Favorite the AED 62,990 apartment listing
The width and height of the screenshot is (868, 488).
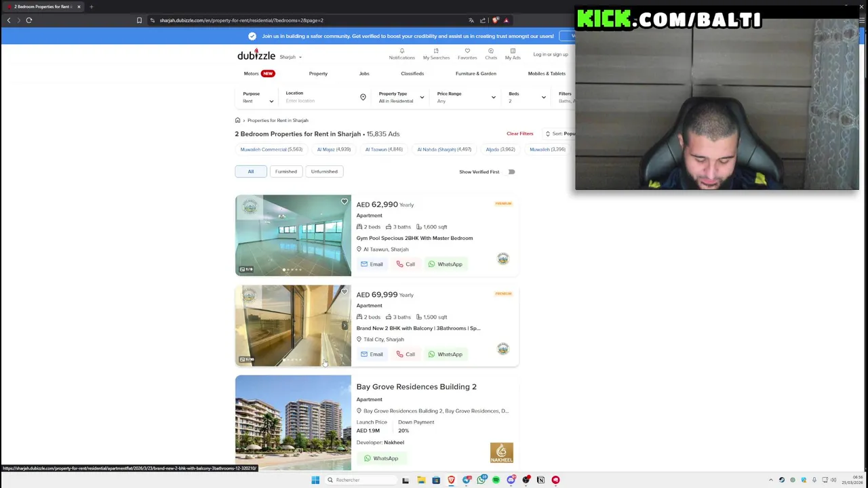344,202
